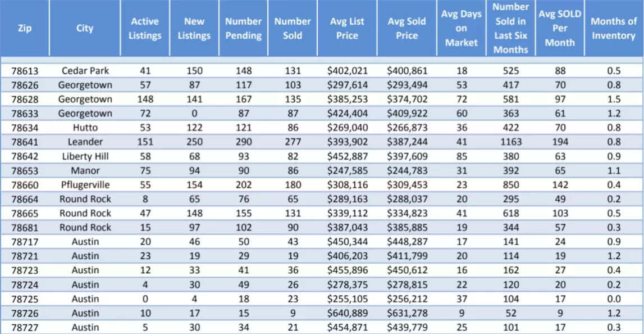Screen dimensions: 644x334
Task: Click the Pflugerville city cell
Action: pyautogui.click(x=85, y=185)
